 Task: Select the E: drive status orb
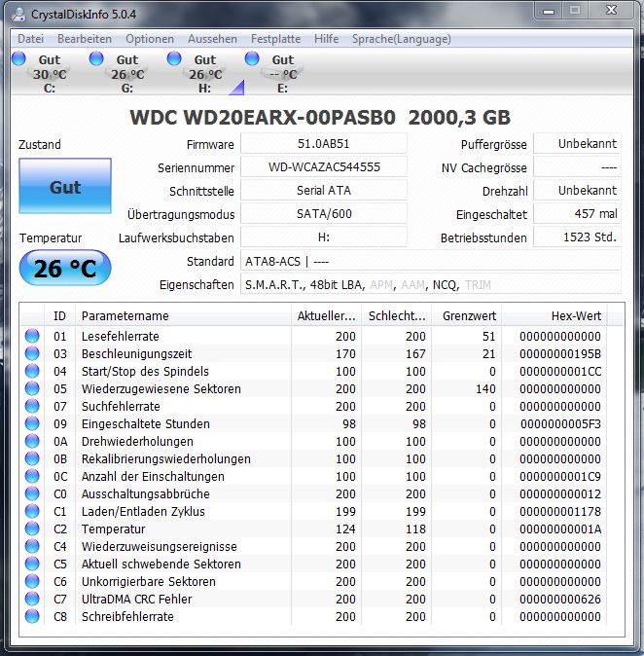(252, 58)
